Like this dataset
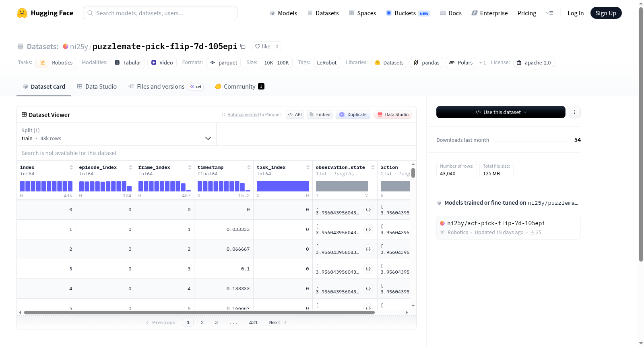 [262, 46]
